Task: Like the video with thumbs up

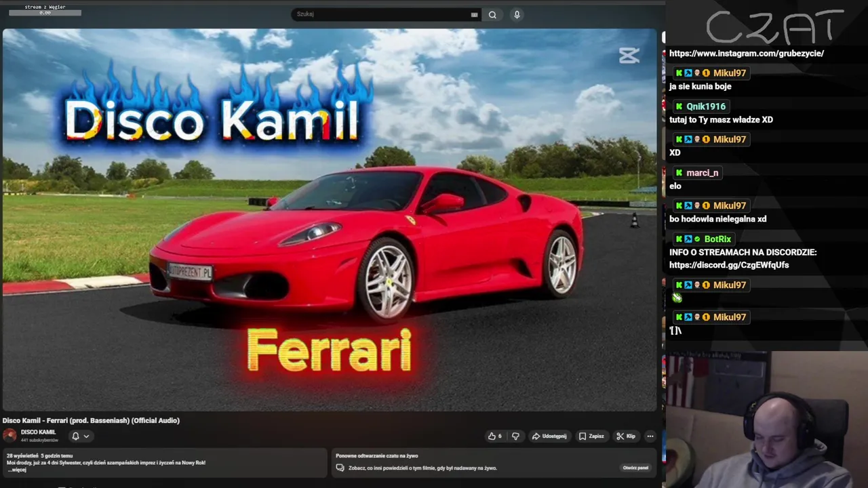Action: [x=494, y=436]
